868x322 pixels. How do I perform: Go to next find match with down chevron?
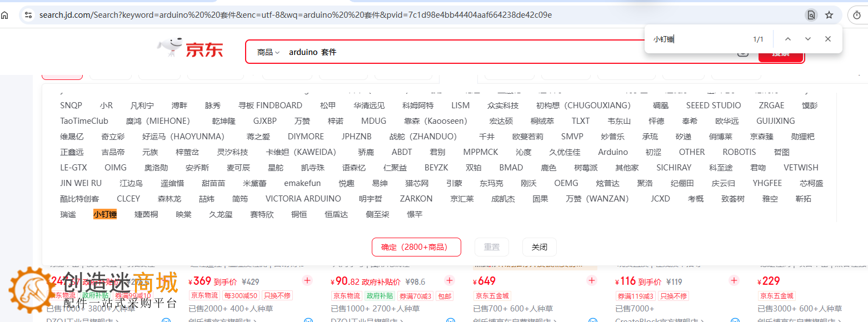tap(807, 39)
